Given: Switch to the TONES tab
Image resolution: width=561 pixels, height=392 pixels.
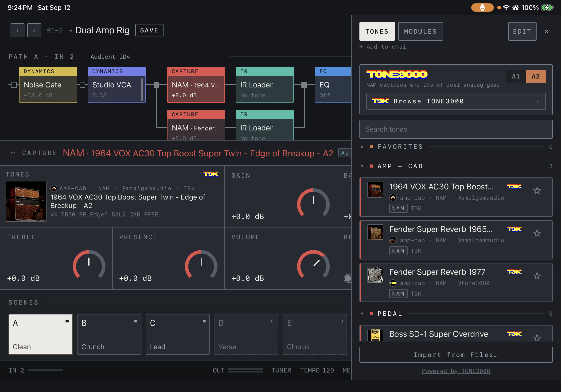Looking at the screenshot, I should (x=377, y=31).
